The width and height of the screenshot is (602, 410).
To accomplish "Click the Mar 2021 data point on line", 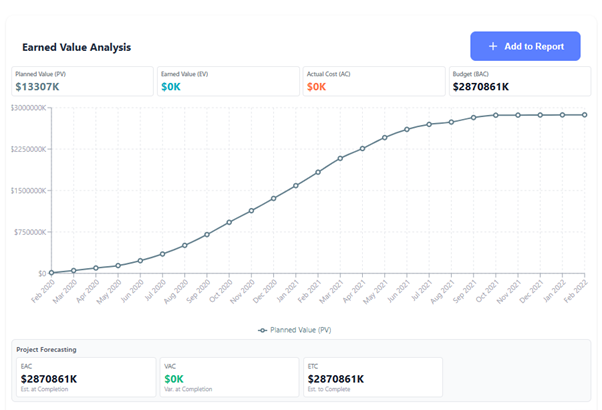I will (341, 158).
